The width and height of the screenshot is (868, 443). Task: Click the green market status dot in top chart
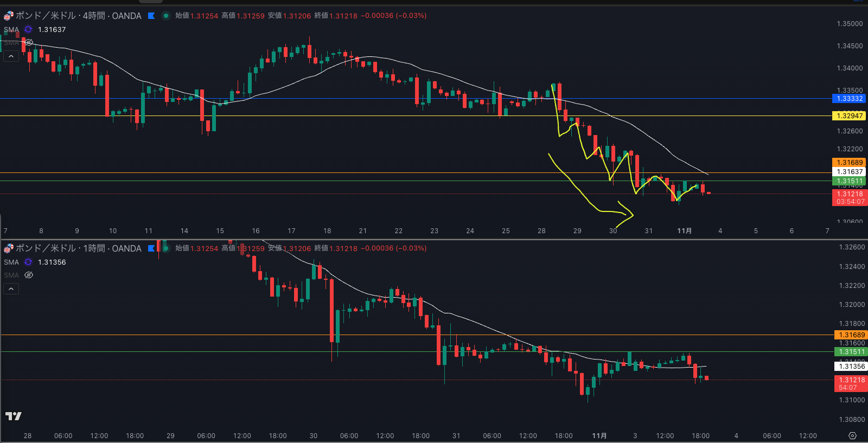(x=166, y=16)
